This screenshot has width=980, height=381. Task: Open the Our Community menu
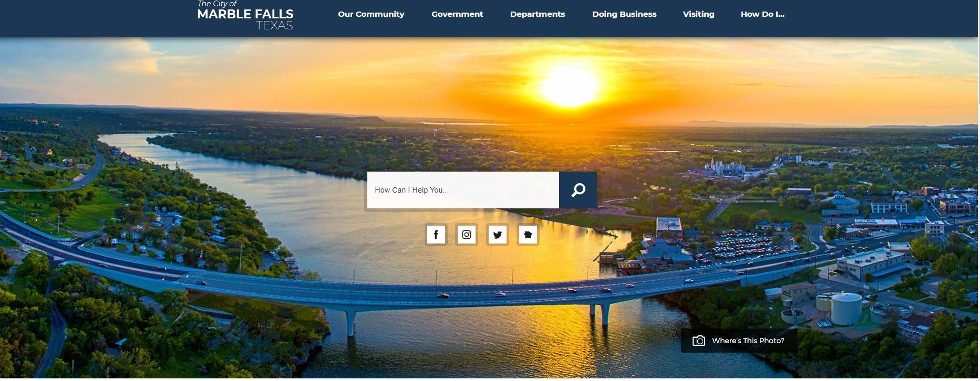tap(371, 14)
